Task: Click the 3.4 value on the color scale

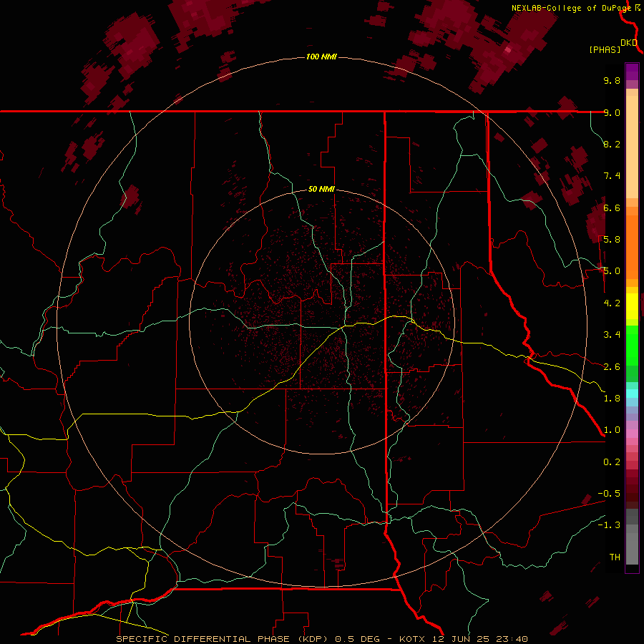Action: (612, 335)
